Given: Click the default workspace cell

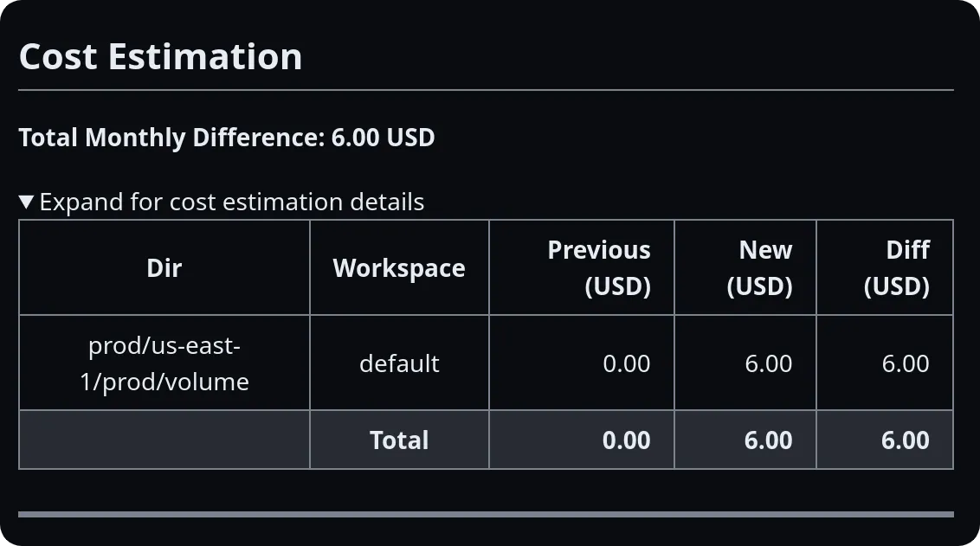Looking at the screenshot, I should pos(398,363).
